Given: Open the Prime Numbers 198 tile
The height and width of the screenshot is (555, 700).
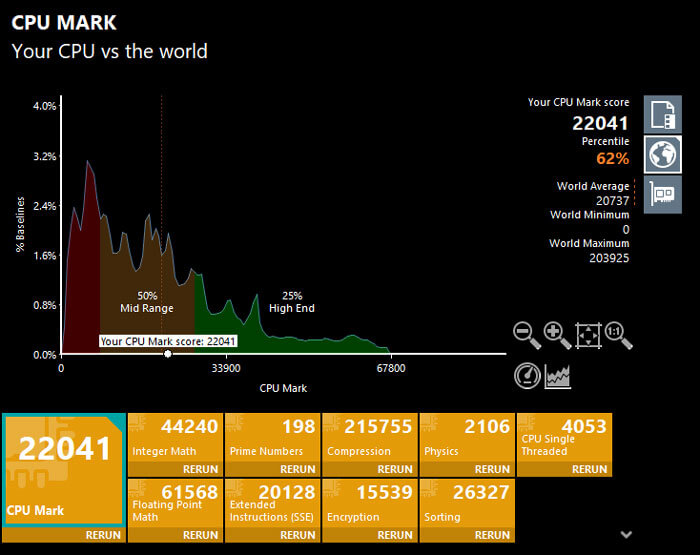Looking at the screenshot, I should pyautogui.click(x=273, y=438).
